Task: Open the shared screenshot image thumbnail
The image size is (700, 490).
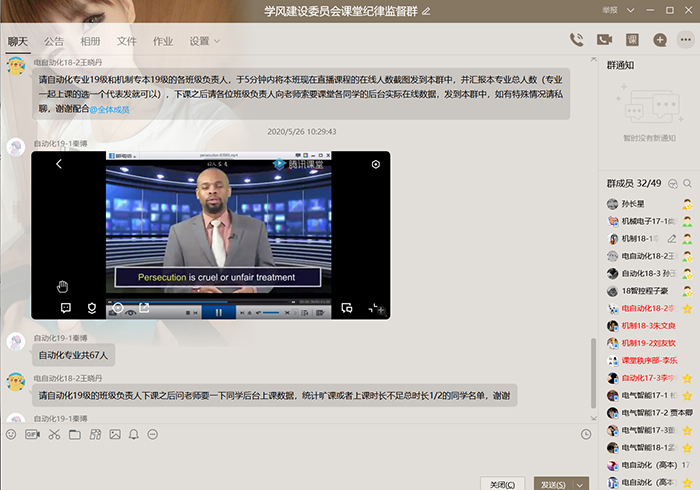Action: coord(211,235)
